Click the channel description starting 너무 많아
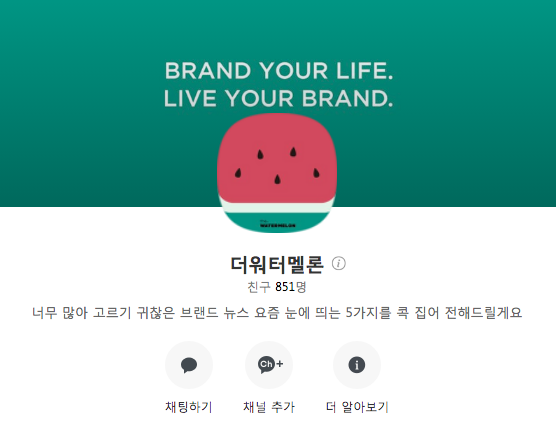 [x=277, y=313]
